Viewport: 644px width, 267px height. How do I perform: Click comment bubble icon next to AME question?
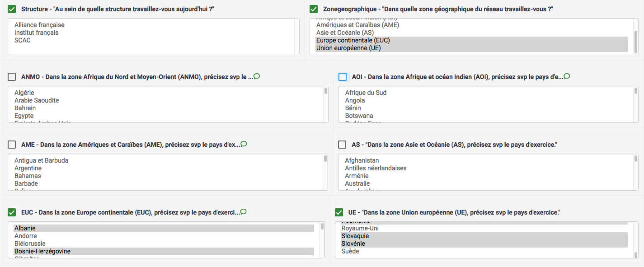click(244, 144)
